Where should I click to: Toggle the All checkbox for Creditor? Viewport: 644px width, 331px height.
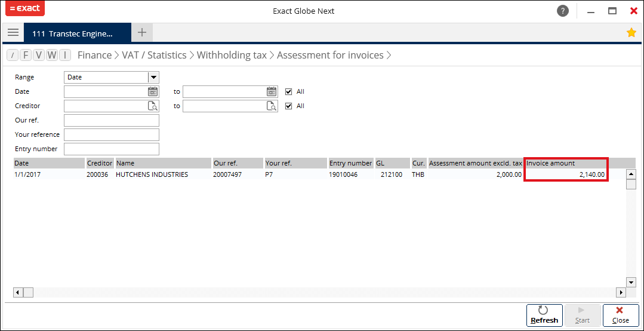(x=289, y=106)
